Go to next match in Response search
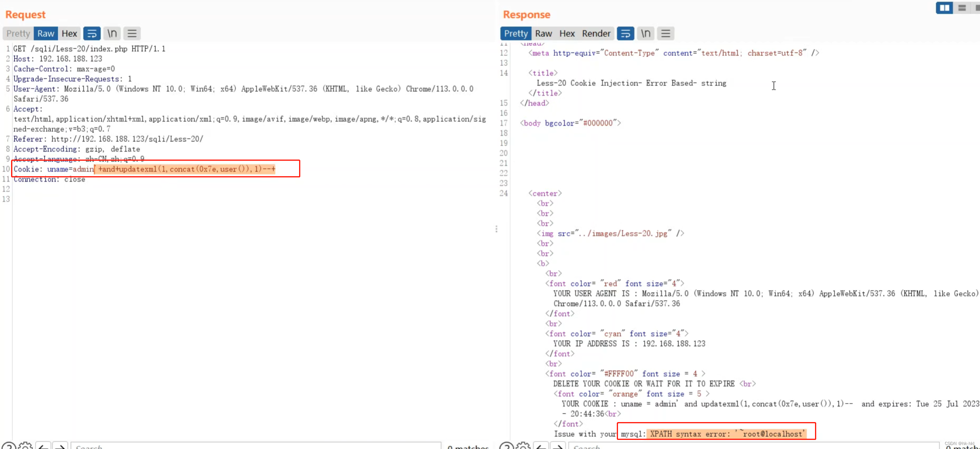The height and width of the screenshot is (449, 980). [558, 446]
